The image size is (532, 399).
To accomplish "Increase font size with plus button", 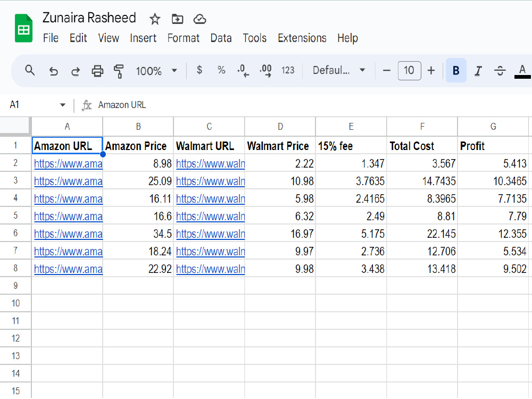I will (x=431, y=71).
